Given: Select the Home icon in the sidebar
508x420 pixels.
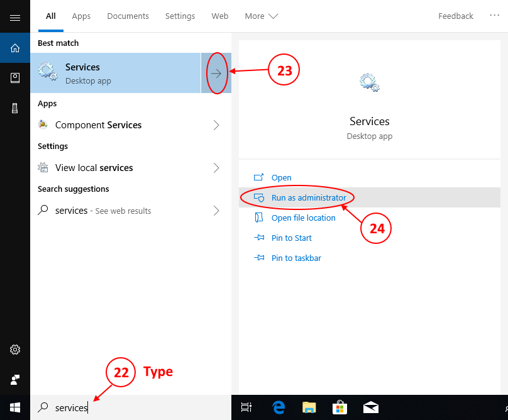Looking at the screenshot, I should (x=15, y=48).
